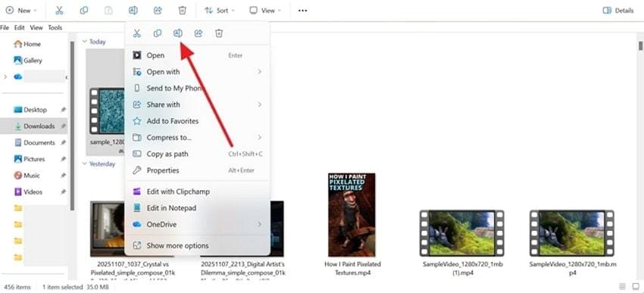
Task: Open the Documents quick access folder
Action: tap(35, 142)
